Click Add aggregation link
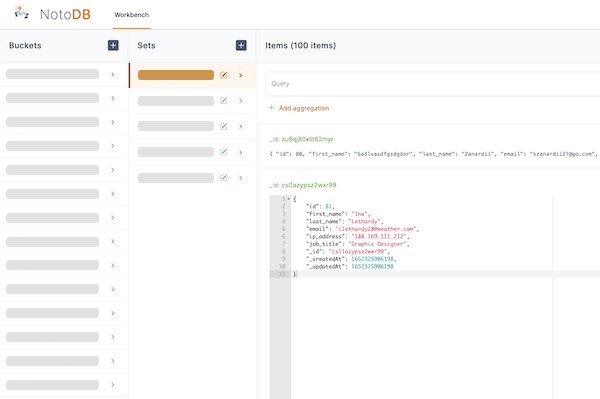600x399 pixels. tap(304, 108)
